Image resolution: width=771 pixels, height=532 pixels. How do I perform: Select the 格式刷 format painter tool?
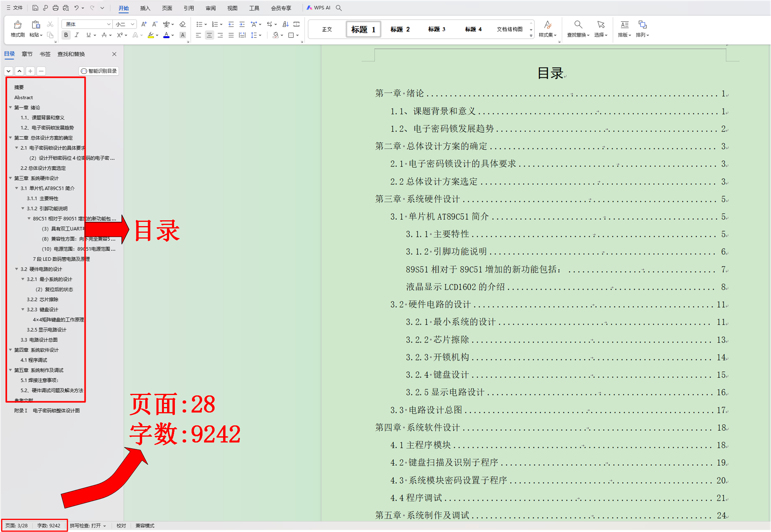[17, 28]
